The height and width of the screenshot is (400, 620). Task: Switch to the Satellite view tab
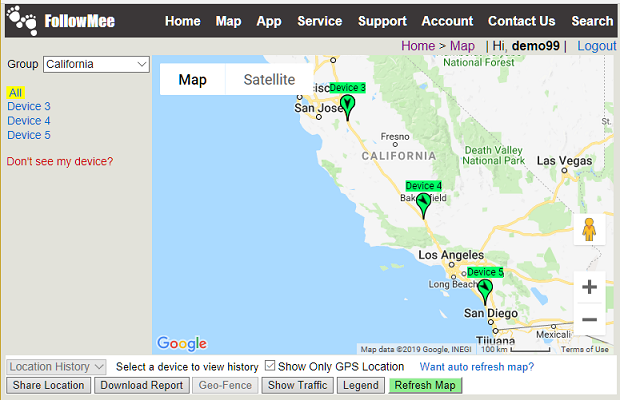(269, 79)
